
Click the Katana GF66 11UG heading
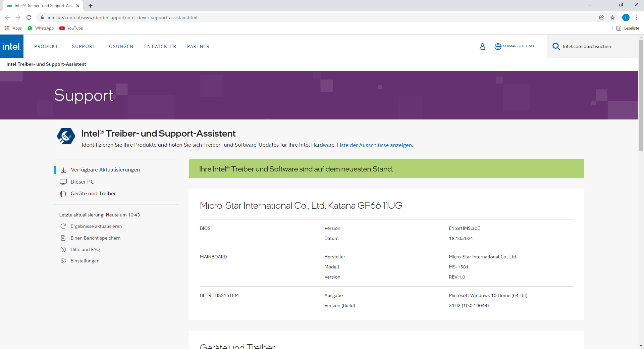(301, 205)
